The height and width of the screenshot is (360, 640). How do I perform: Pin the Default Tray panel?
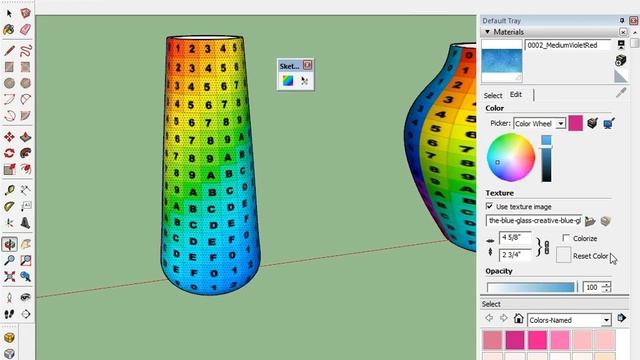tap(622, 20)
